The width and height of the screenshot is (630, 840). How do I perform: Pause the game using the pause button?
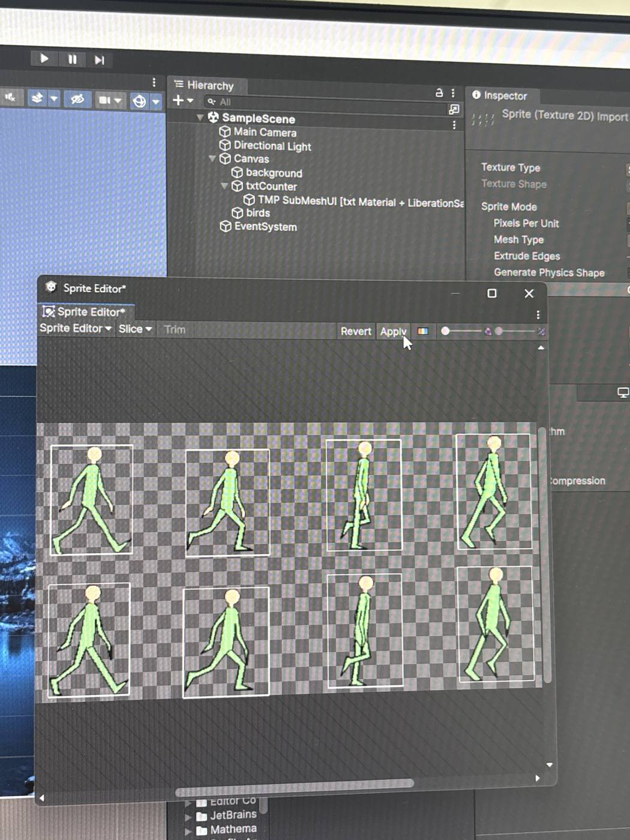[x=72, y=59]
